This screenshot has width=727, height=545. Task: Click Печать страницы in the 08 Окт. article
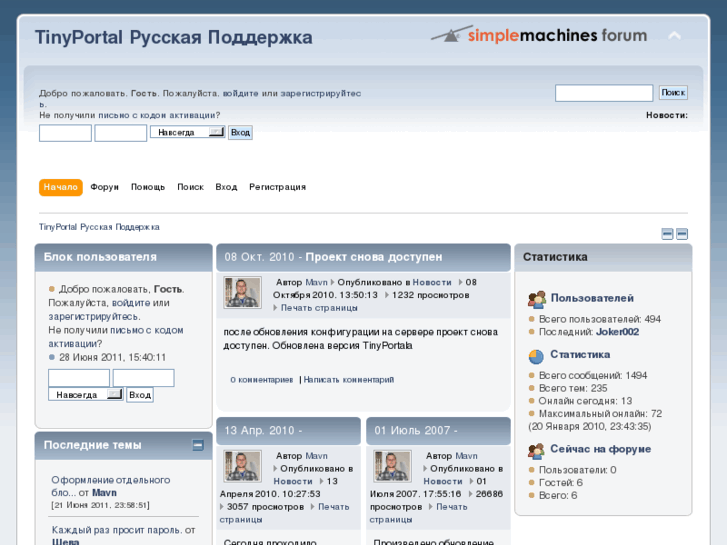point(319,308)
